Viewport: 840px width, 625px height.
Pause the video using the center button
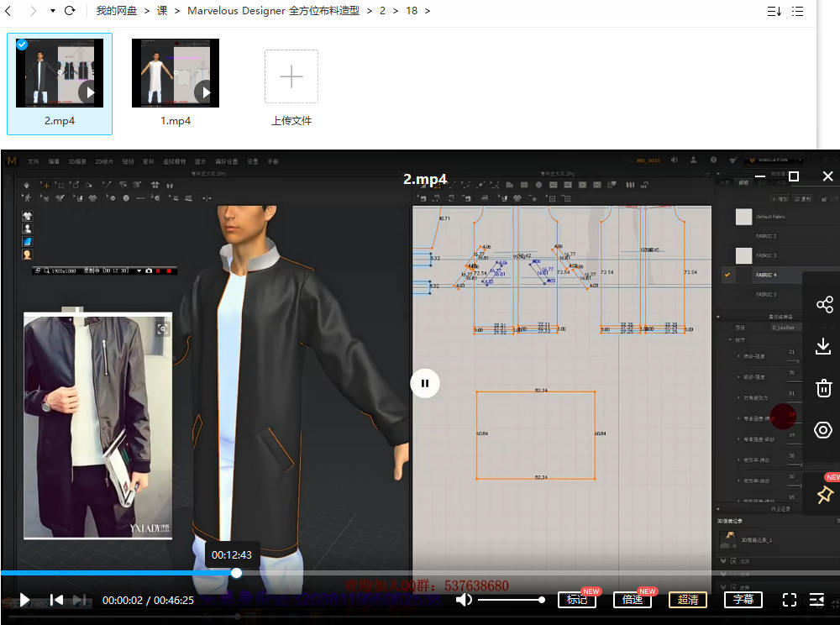[x=425, y=384]
